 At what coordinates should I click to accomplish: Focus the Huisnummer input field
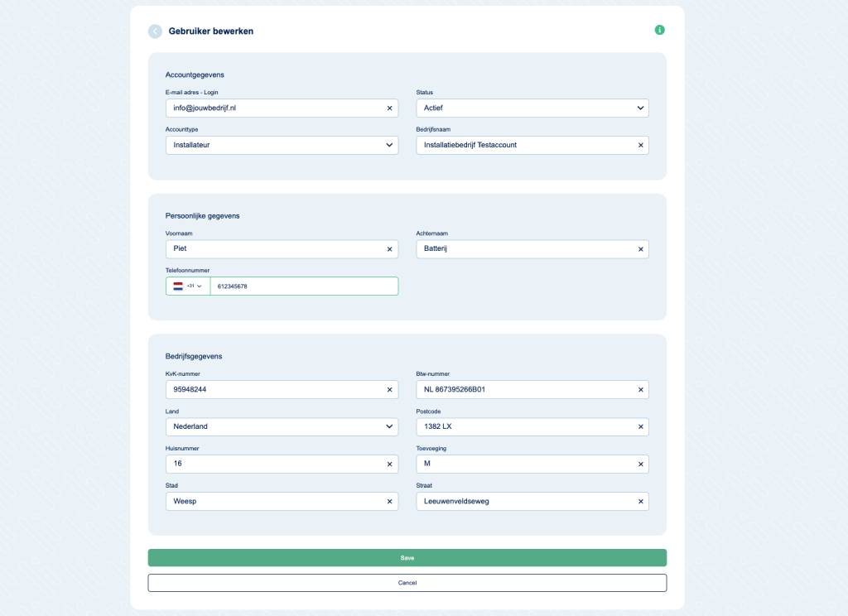click(x=273, y=464)
